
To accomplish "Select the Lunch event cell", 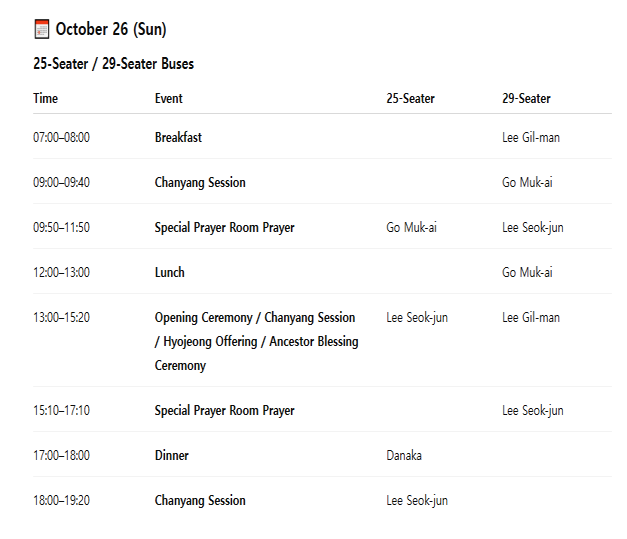I will (170, 272).
